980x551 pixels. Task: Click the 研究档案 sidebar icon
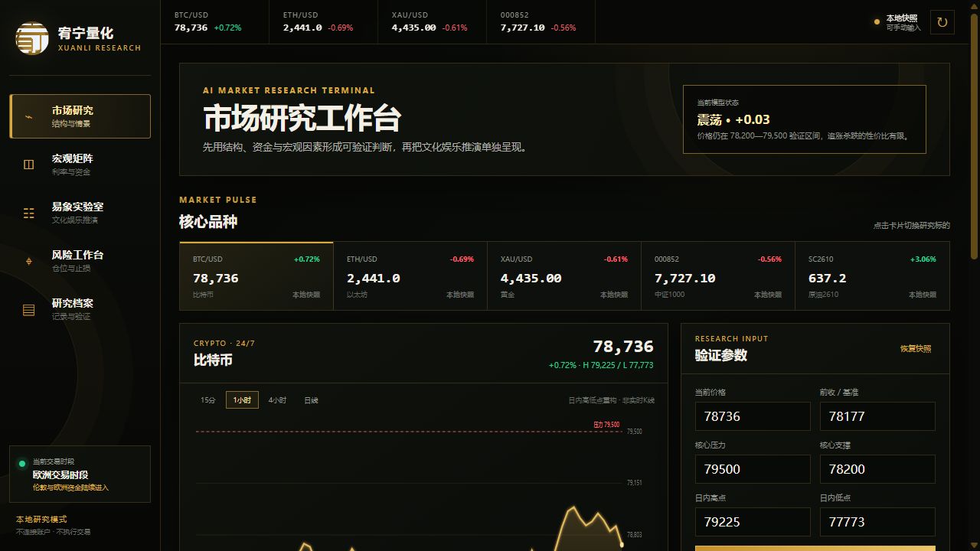point(29,309)
